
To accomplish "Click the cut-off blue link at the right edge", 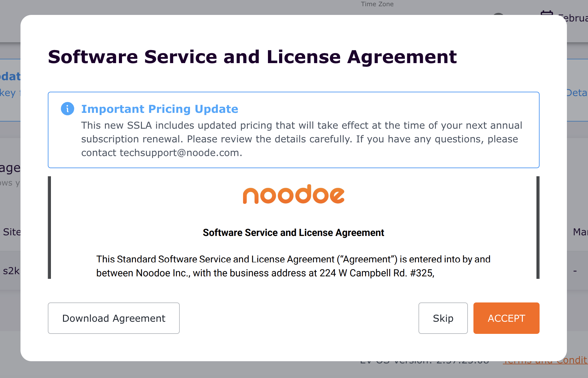I will coord(577,93).
